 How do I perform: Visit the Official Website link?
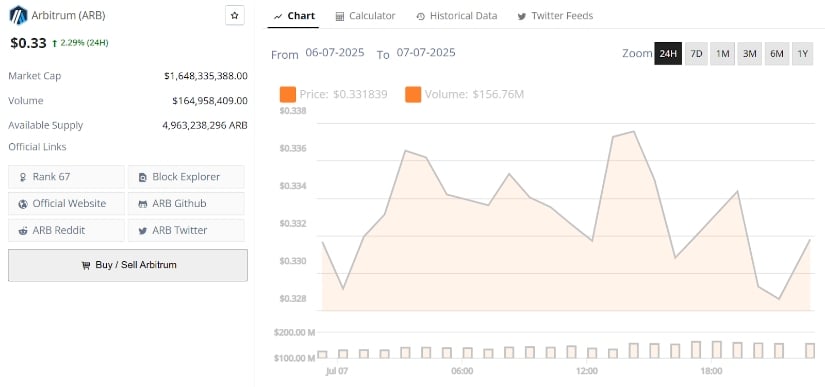click(66, 203)
